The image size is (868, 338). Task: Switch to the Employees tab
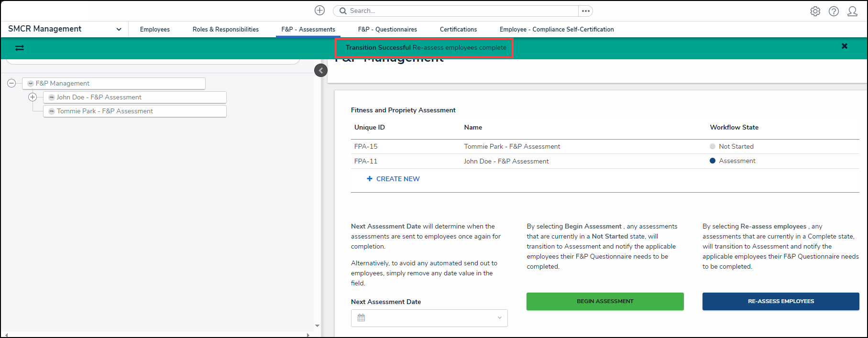point(154,29)
